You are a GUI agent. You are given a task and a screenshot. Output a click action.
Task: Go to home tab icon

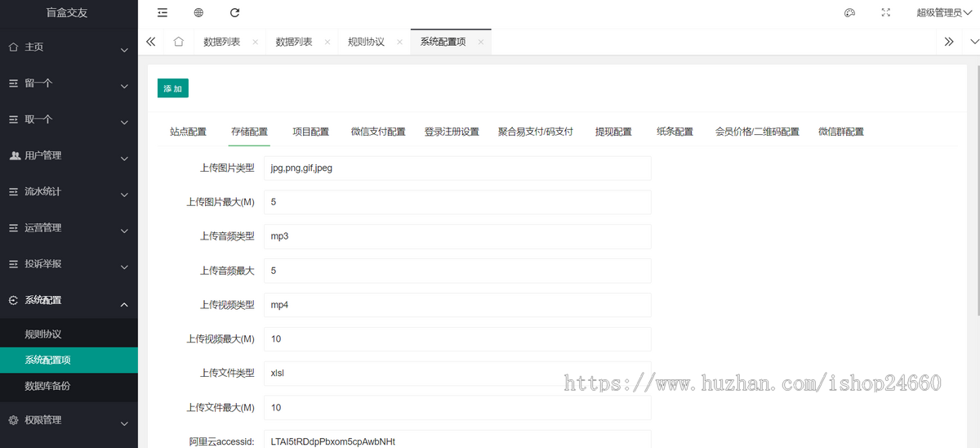179,42
